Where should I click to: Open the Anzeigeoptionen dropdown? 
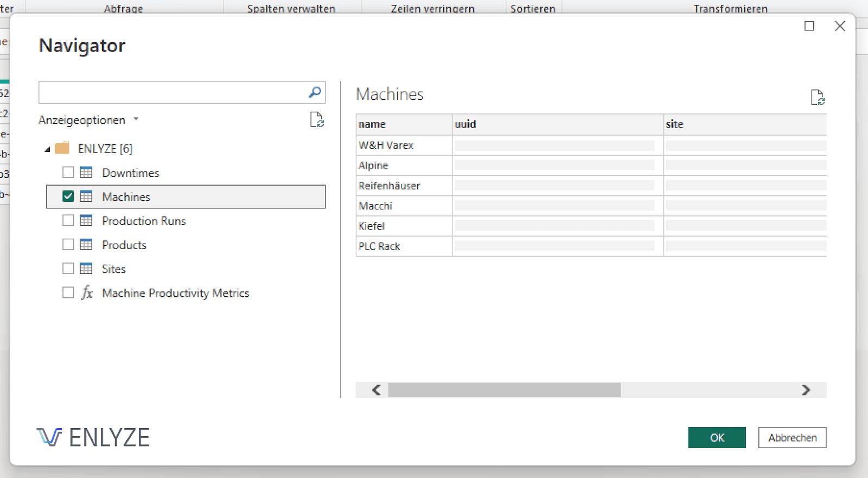pos(88,120)
